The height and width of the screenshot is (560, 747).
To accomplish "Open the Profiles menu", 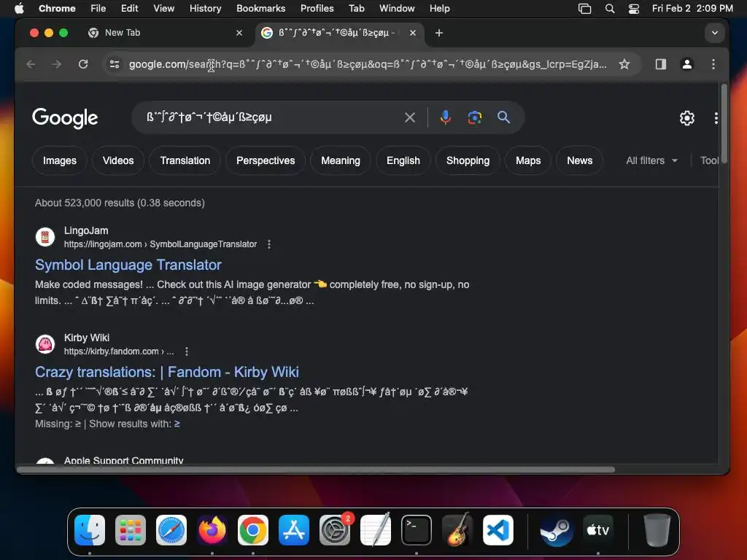I will coord(317,9).
